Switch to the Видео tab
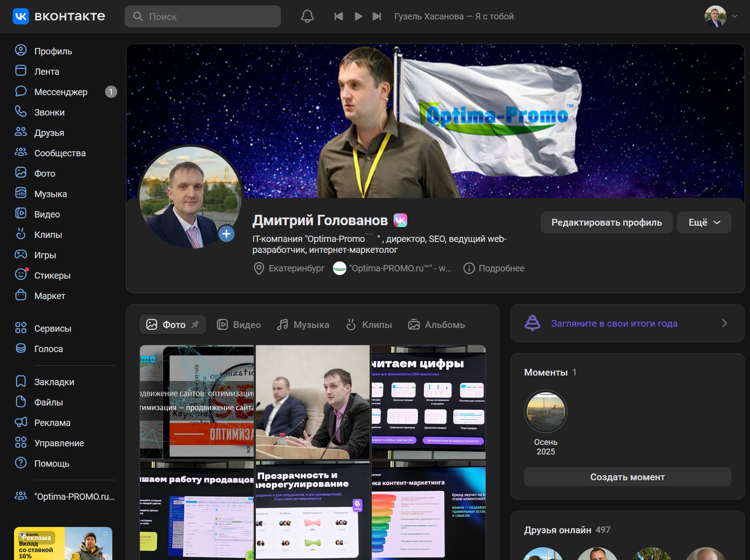Image resolution: width=750 pixels, height=560 pixels. (x=239, y=324)
